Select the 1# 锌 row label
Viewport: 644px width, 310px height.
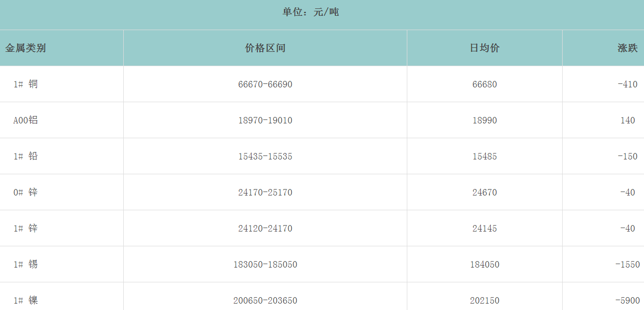click(26, 229)
